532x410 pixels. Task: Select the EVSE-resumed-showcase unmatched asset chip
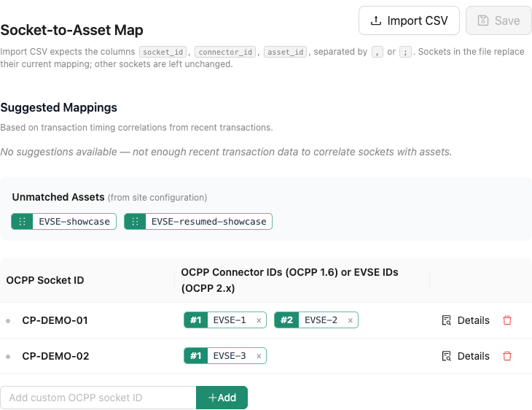198,222
